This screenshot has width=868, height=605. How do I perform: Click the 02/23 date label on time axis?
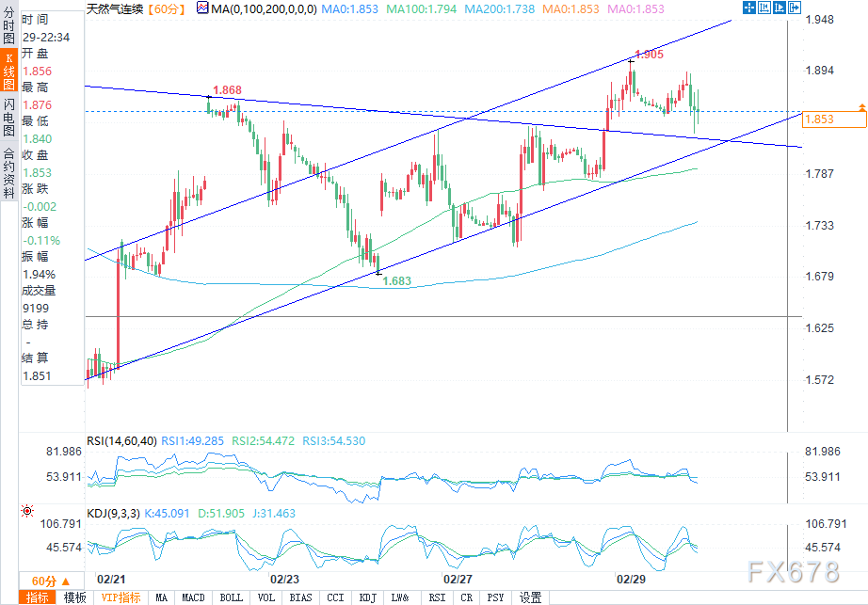284,579
